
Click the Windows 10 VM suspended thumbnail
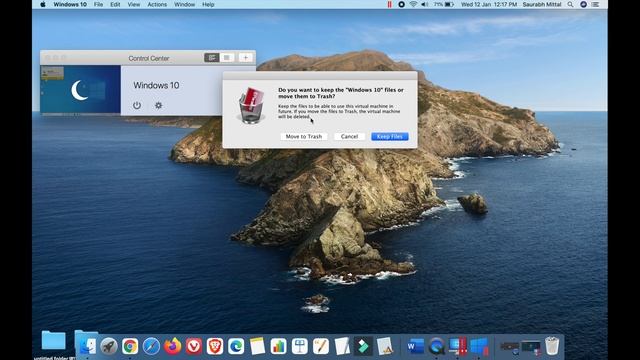pos(80,89)
